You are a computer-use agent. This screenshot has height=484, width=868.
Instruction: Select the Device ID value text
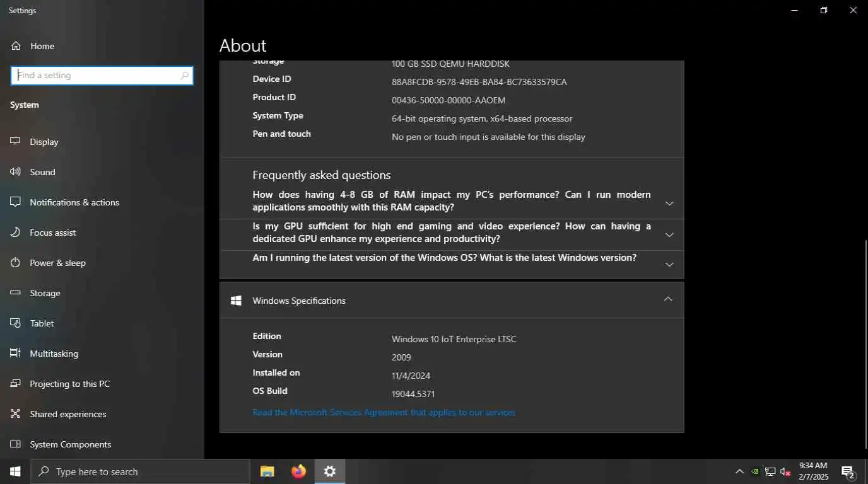479,82
